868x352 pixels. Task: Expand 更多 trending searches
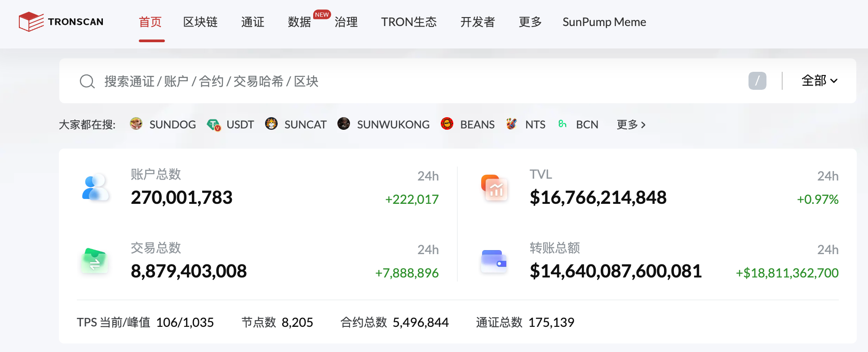click(x=631, y=124)
